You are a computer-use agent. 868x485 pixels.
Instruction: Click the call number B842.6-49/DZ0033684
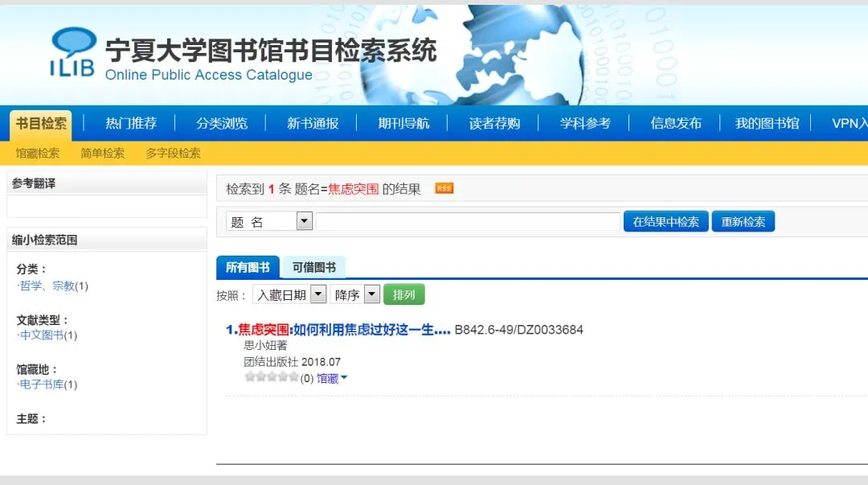coord(518,330)
